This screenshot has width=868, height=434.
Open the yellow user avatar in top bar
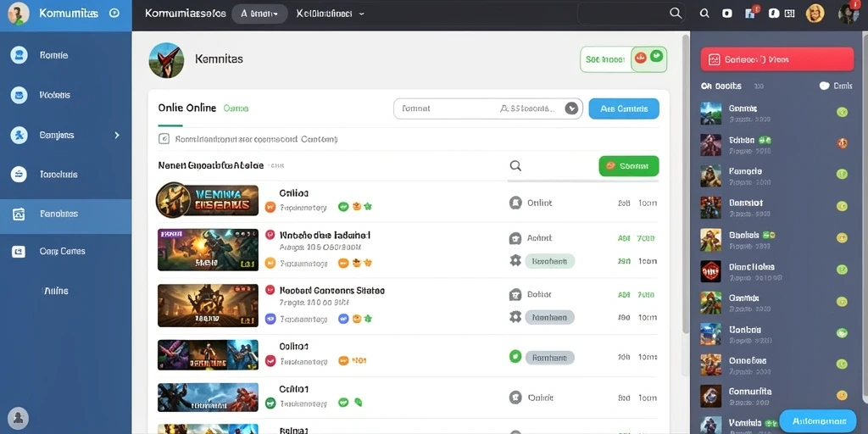point(815,14)
